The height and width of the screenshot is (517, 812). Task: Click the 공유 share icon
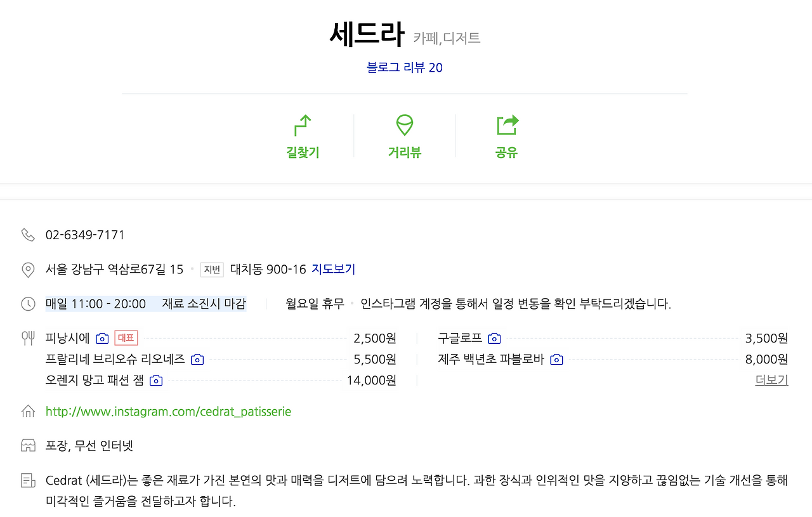[x=506, y=125]
